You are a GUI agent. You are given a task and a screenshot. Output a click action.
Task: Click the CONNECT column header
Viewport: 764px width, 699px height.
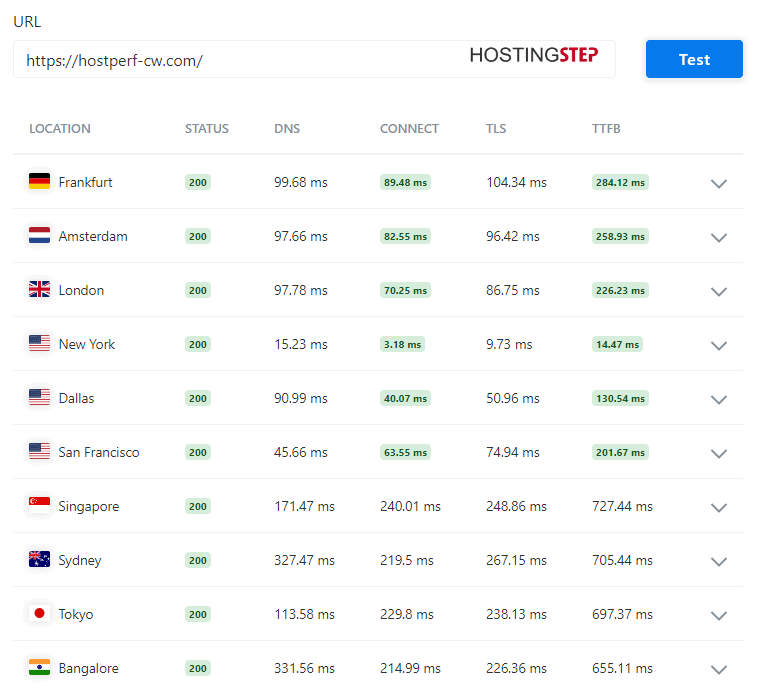tap(409, 129)
